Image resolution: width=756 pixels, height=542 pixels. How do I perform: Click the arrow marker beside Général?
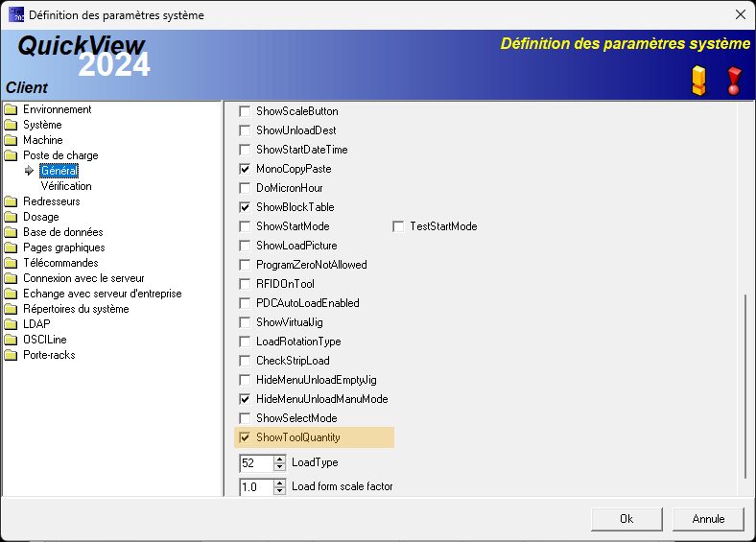pos(29,170)
